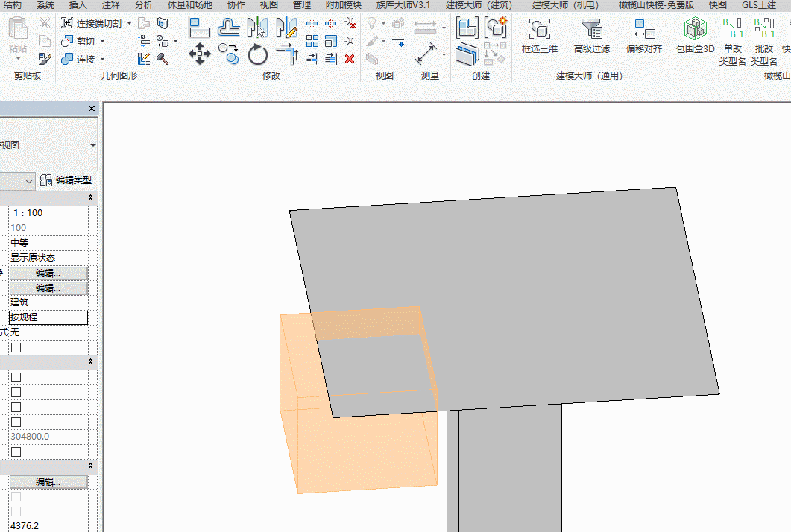Click the 编辑类型 edit type button
This screenshot has height=532, width=791.
(67, 180)
